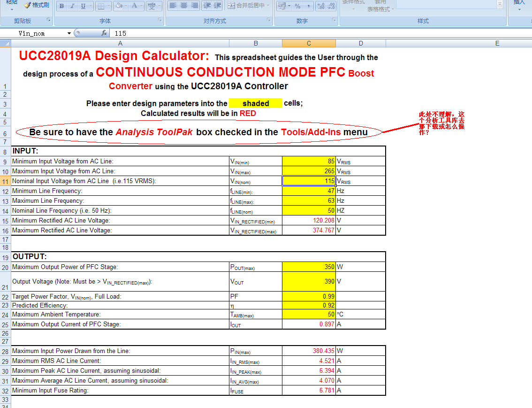Screen dimensions: 532x408
Task: Click the 'Maximum RMS AC Line Current' label
Action: pyautogui.click(x=56, y=361)
